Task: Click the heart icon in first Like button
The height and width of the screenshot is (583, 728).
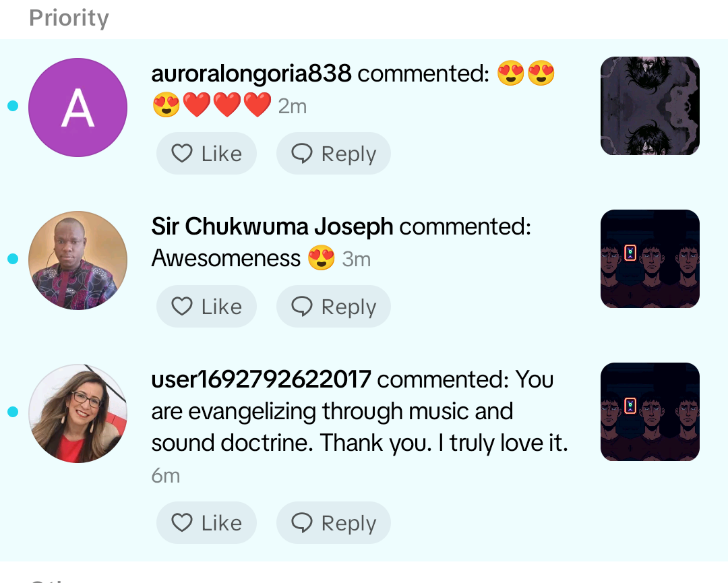Action: point(182,154)
